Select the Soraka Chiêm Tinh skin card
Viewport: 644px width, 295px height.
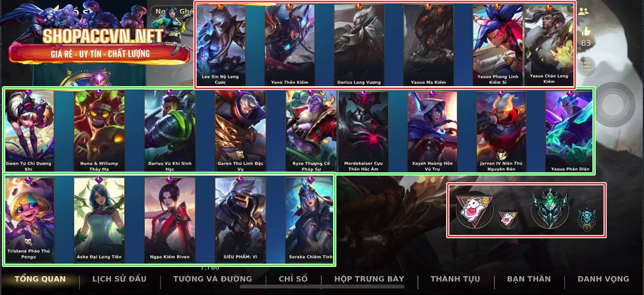tap(309, 220)
